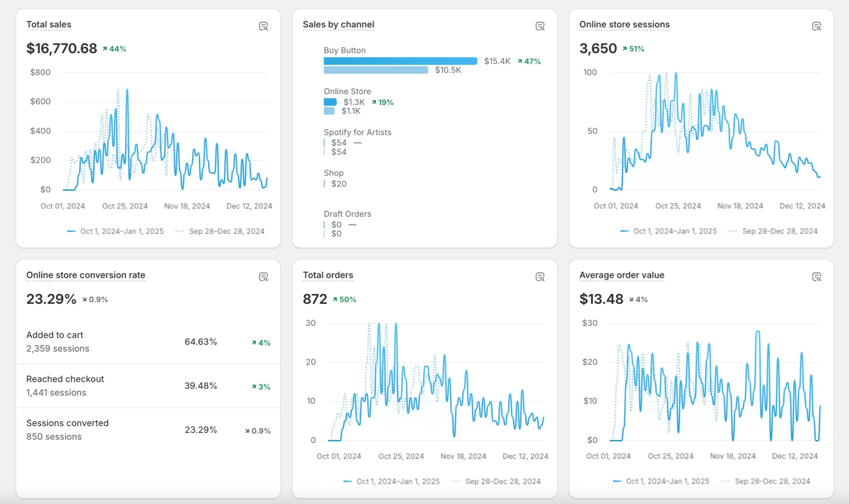
Task: Open report icon on Average order value card
Action: (816, 277)
